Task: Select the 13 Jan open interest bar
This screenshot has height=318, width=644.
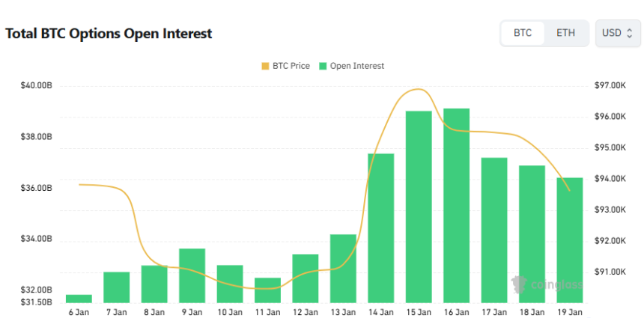Action: pyautogui.click(x=343, y=269)
